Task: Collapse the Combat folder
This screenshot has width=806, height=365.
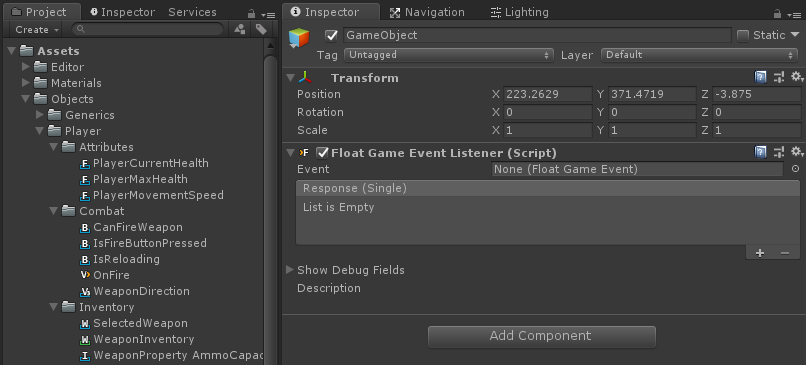Action: point(54,211)
